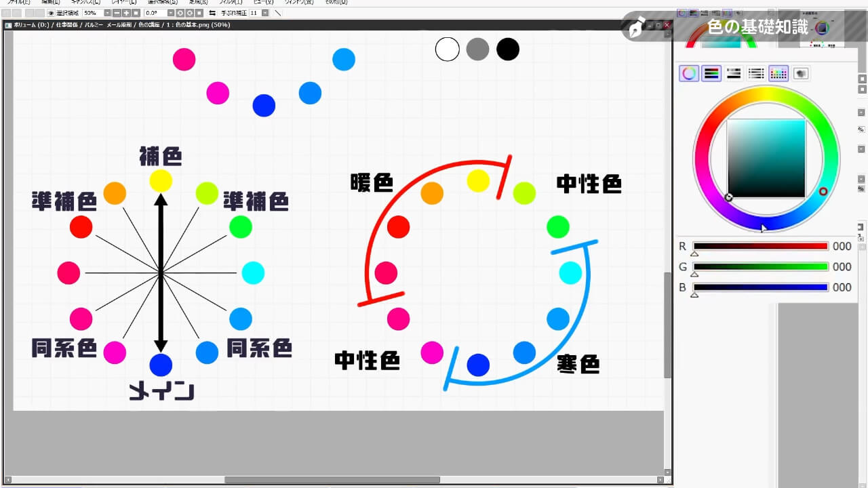Open the レイヤー menu
Screen dimensions: 868x488
point(122,2)
